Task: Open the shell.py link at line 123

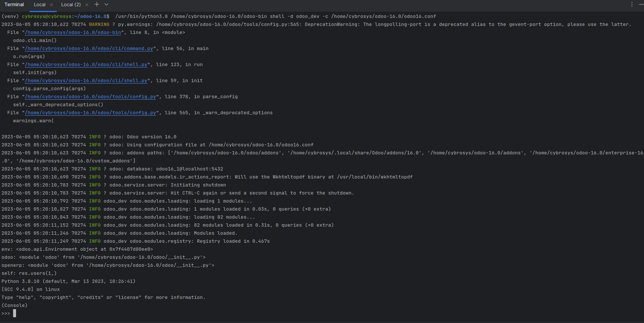Action: (x=86, y=65)
